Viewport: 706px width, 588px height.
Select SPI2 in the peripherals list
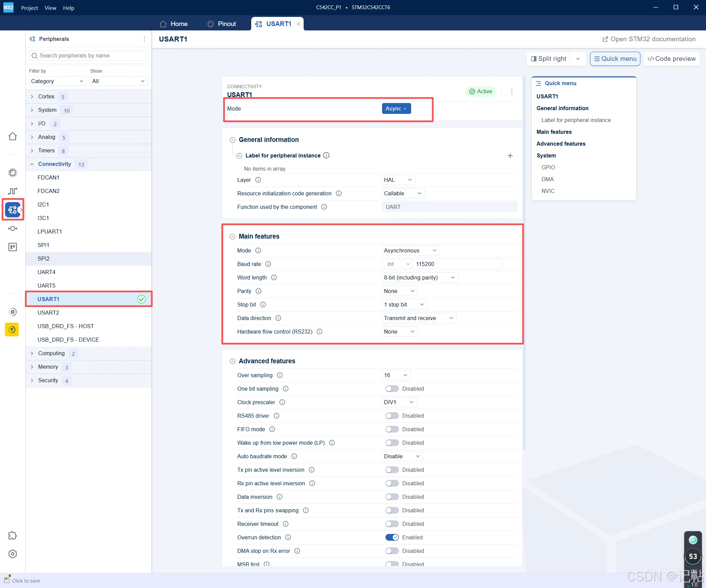point(89,259)
